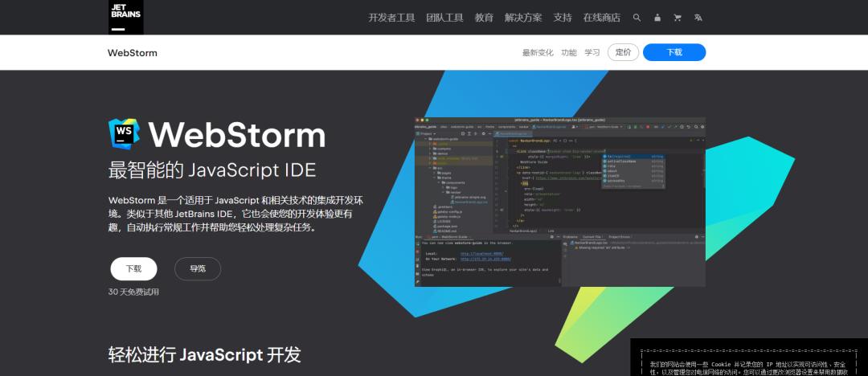Open the 在线商店 menu

tap(602, 18)
